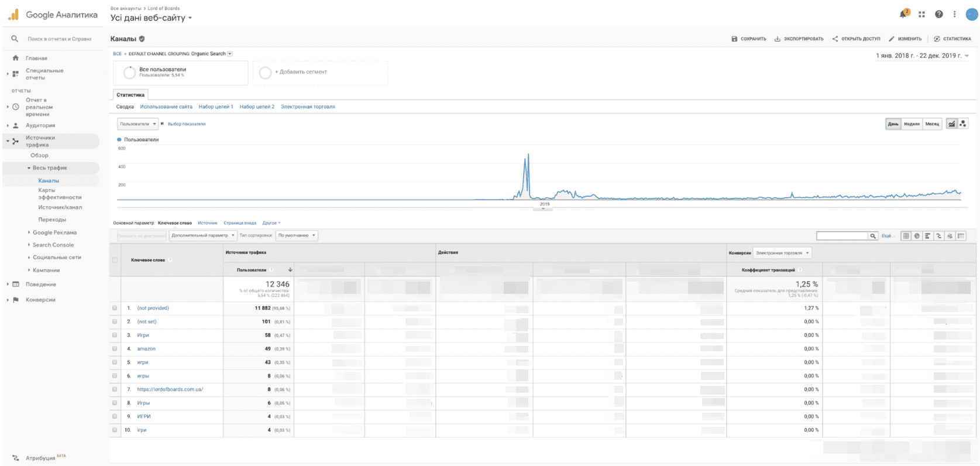Open the secondary dimension dropdown
This screenshot has width=980, height=466.
click(x=203, y=235)
